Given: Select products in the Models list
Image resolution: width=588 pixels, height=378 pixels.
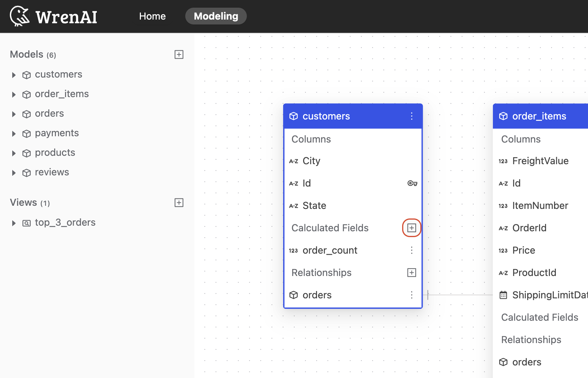Looking at the screenshot, I should point(55,153).
